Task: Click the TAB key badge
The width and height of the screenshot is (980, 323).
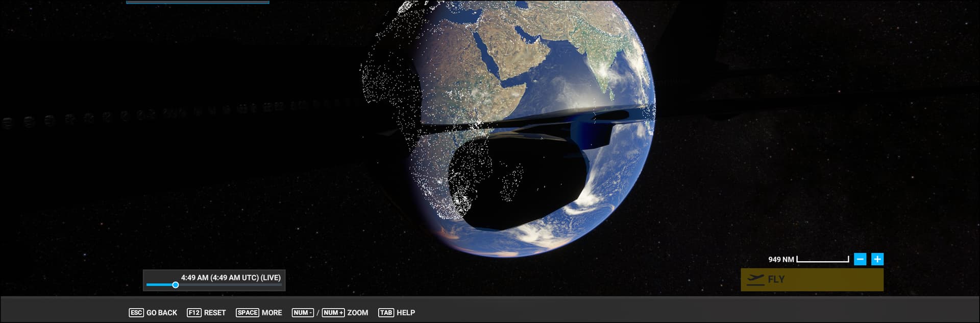Action: (385, 312)
